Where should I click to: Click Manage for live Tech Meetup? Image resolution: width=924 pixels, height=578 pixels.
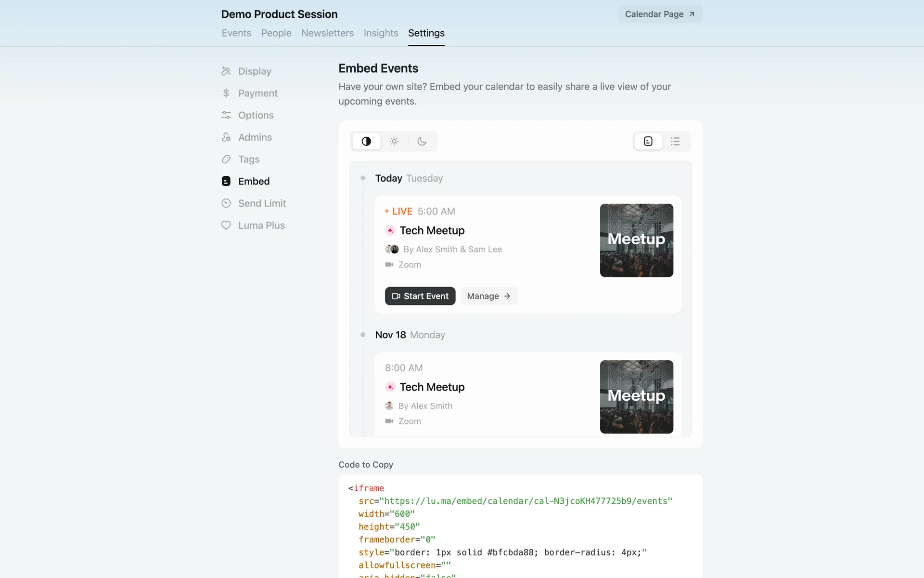pyautogui.click(x=488, y=296)
